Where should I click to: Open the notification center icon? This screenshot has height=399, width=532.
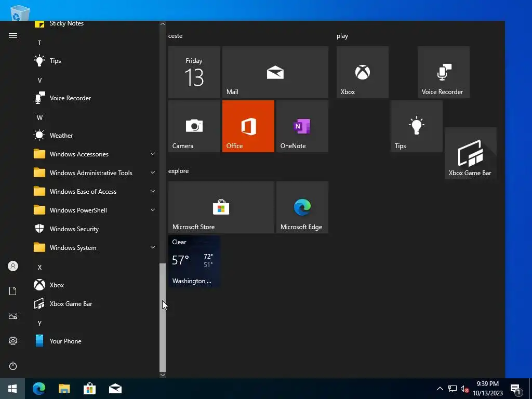[516, 389]
